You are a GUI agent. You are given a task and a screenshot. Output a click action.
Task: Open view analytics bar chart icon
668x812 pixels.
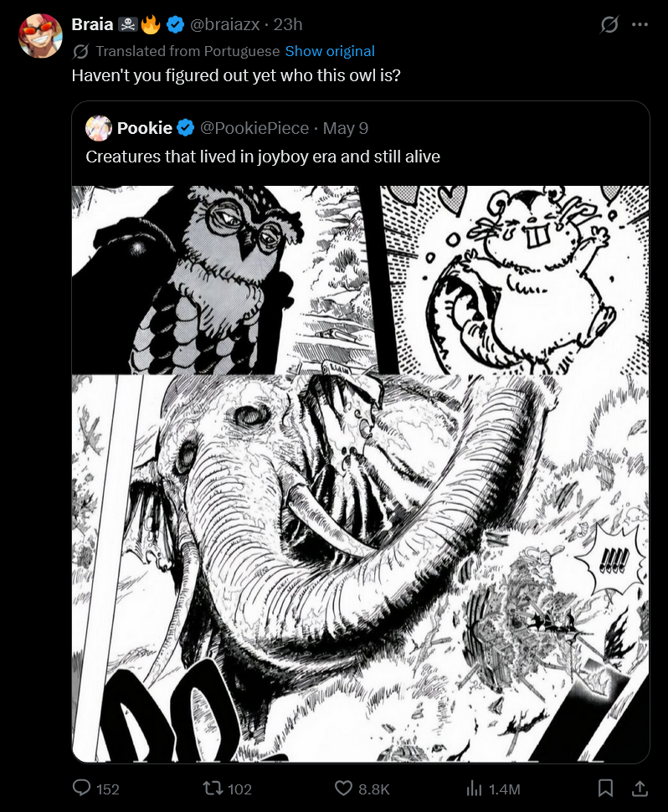click(474, 789)
